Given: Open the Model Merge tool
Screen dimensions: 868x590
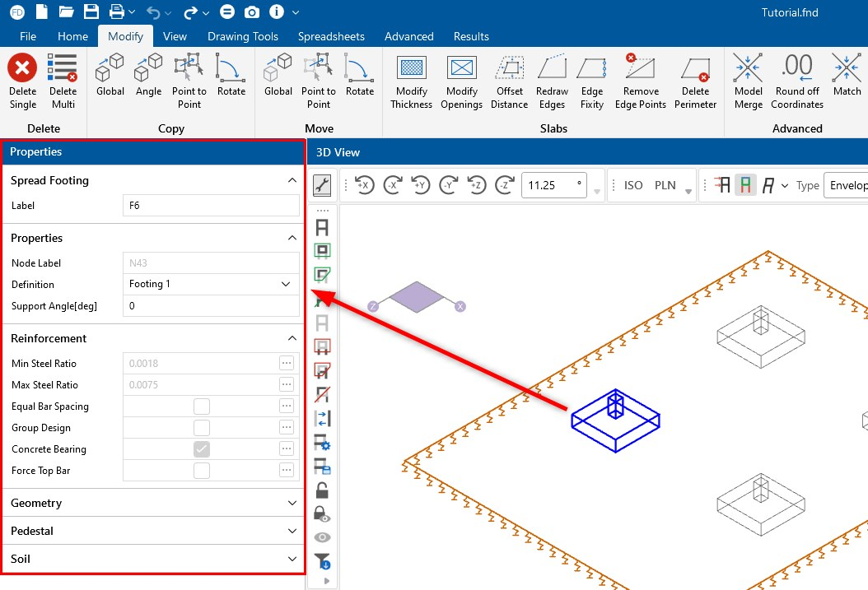Looking at the screenshot, I should coord(748,67).
